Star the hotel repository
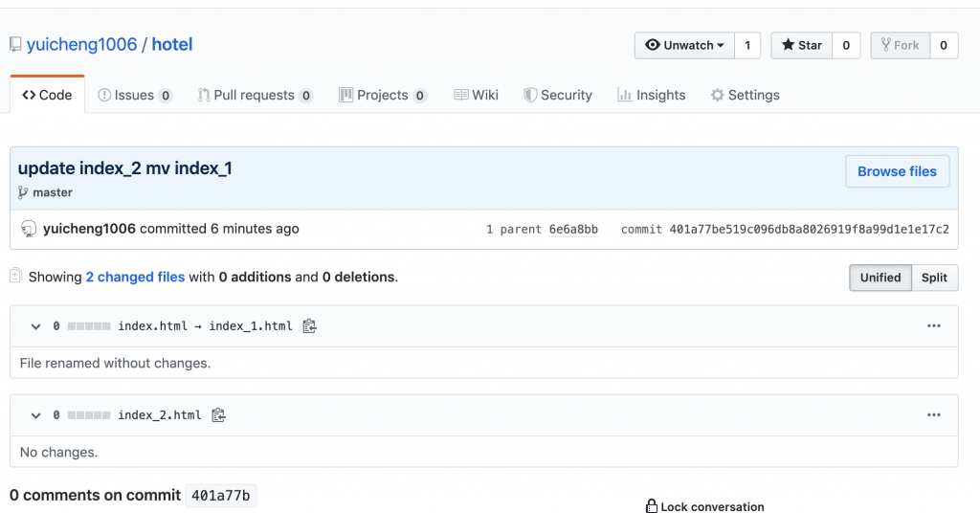 coord(801,45)
